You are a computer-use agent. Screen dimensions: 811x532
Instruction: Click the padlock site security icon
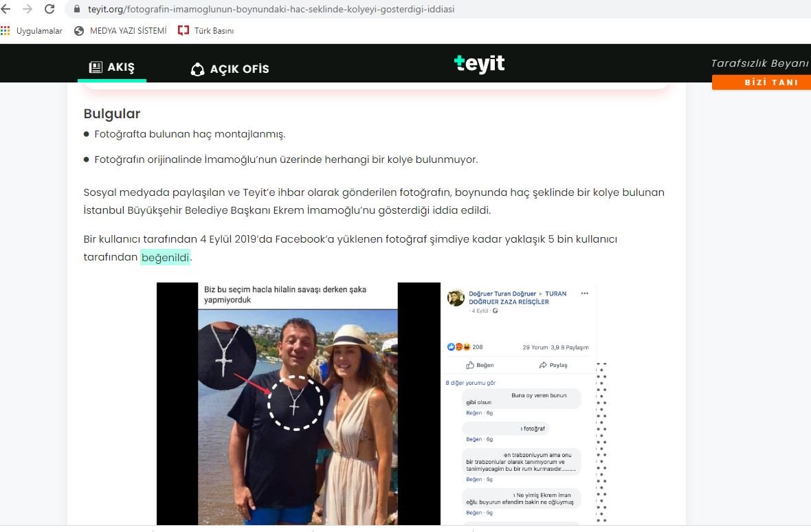click(x=77, y=10)
